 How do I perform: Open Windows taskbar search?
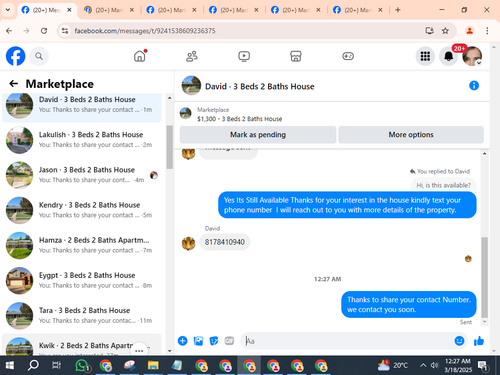33,365
